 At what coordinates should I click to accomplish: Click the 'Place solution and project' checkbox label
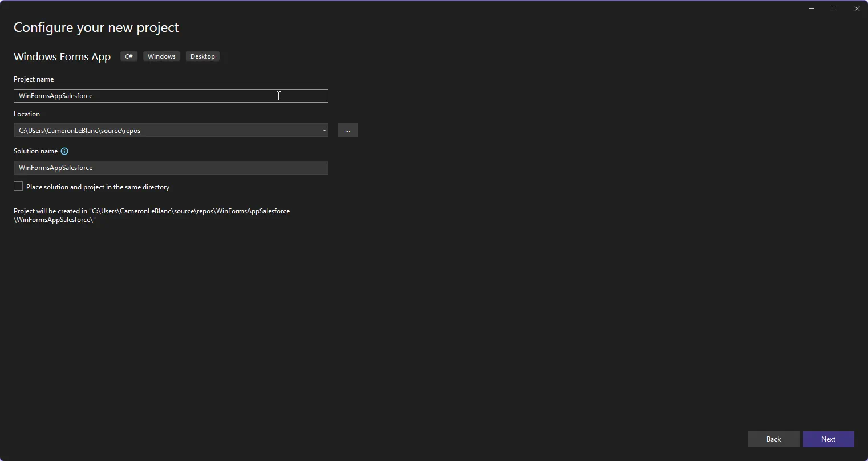pyautogui.click(x=98, y=187)
